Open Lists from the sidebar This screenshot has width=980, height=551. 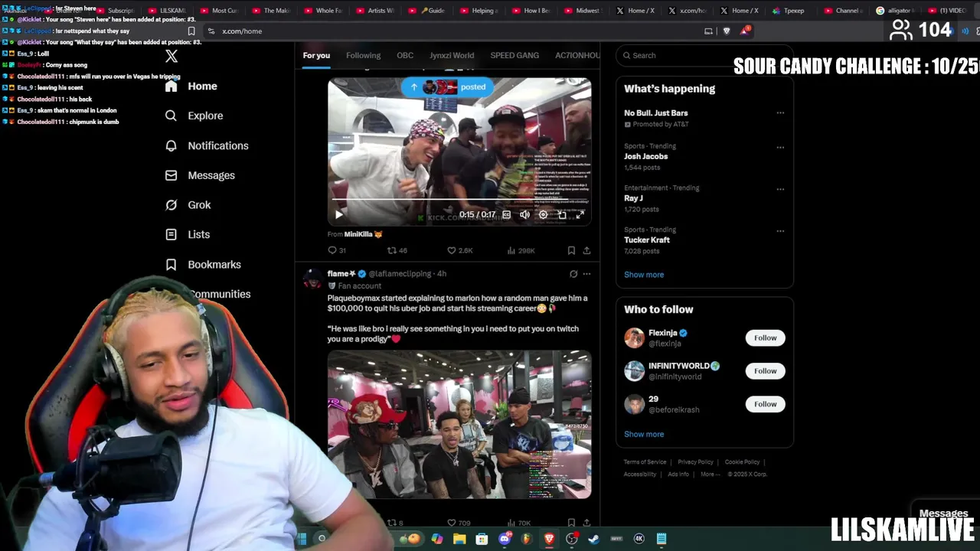[x=188, y=235]
